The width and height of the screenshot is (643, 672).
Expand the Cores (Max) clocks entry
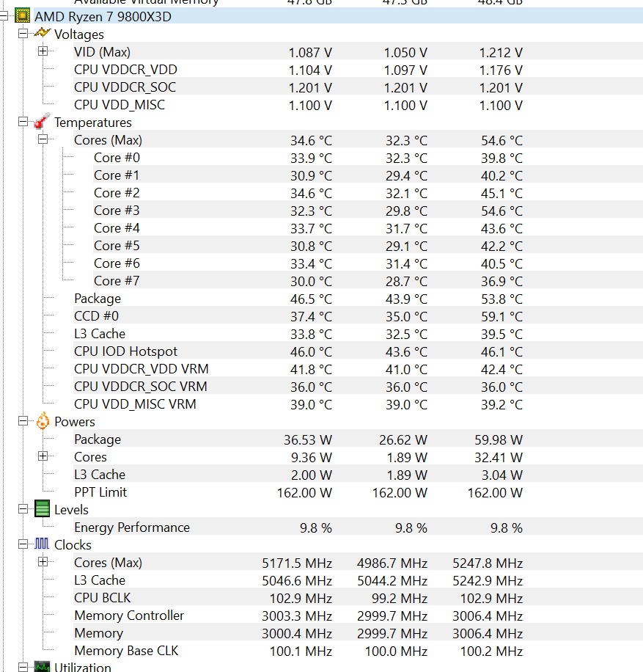[x=43, y=562]
